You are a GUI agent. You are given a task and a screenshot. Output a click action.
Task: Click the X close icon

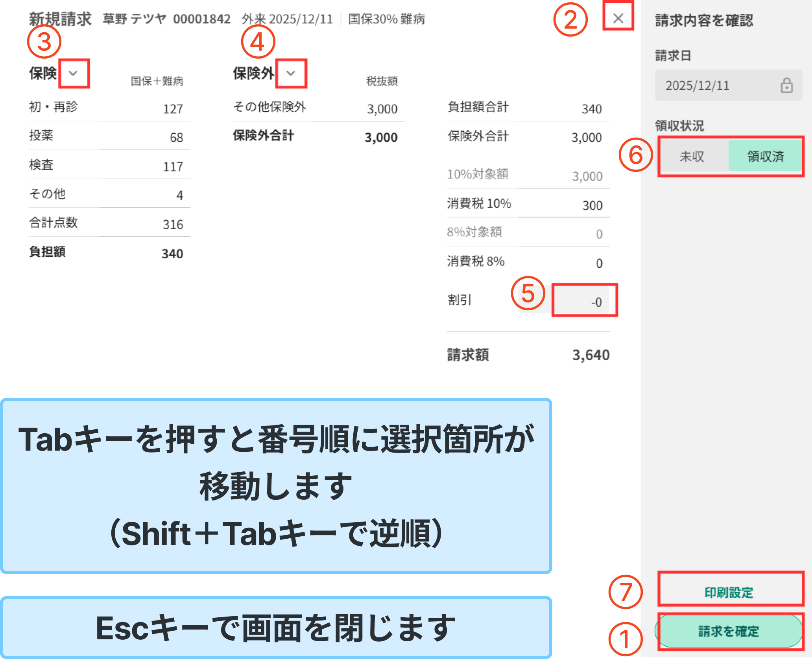coord(618,18)
